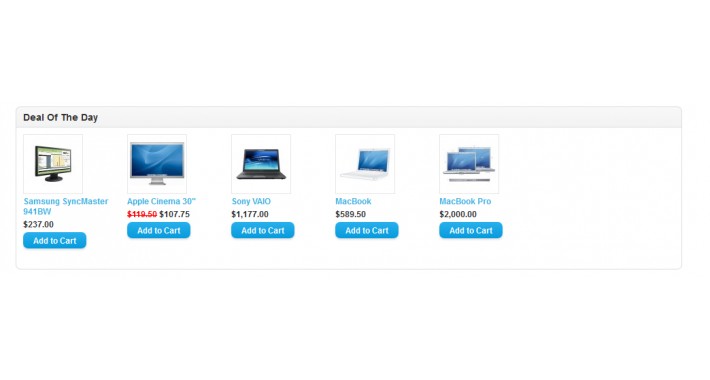Follow the Apple Cinema 30" product link

click(x=161, y=202)
